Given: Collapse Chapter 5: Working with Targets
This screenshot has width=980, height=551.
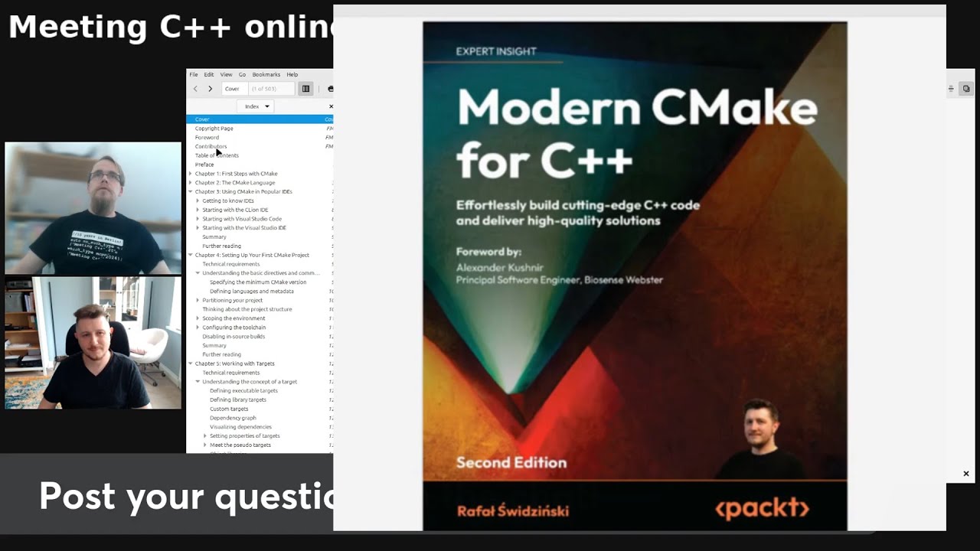Looking at the screenshot, I should pyautogui.click(x=191, y=364).
